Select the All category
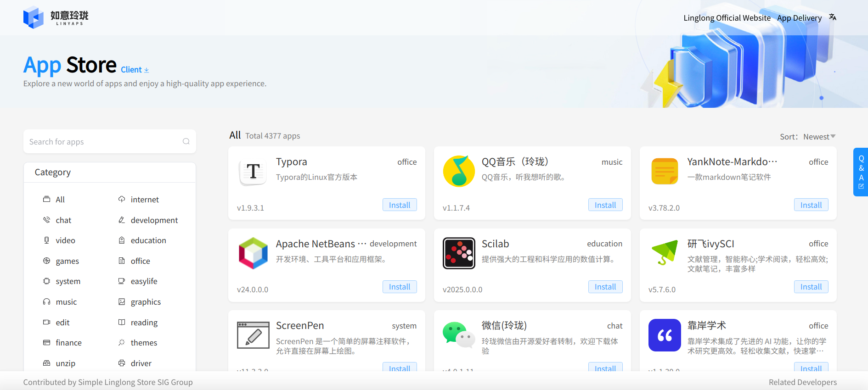The height and width of the screenshot is (390, 868). coord(60,200)
